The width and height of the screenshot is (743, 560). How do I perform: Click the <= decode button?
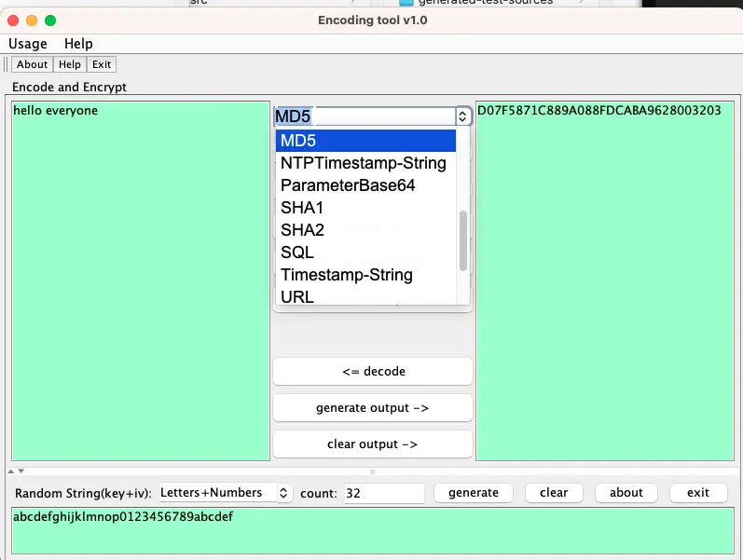click(x=373, y=372)
